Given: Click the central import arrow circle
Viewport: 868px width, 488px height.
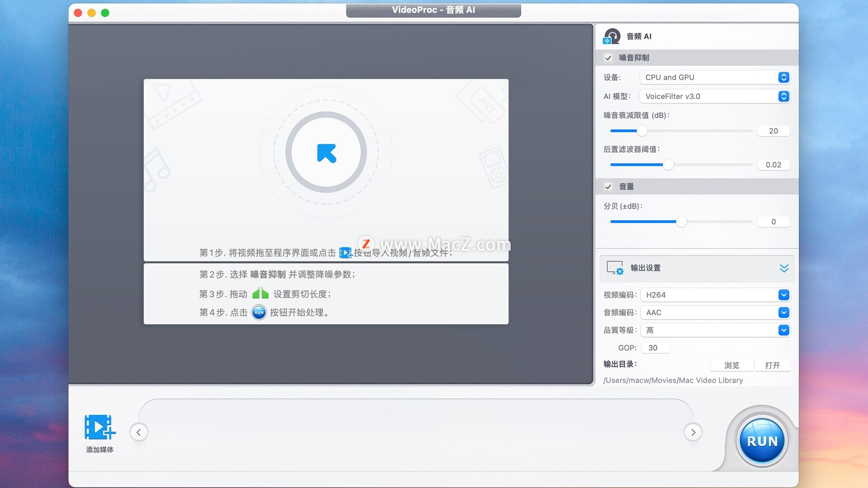Looking at the screenshot, I should point(326,152).
